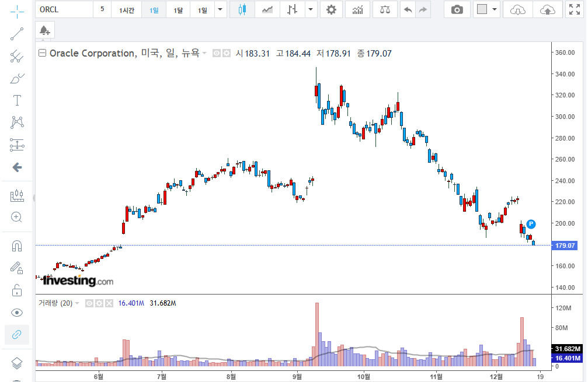
Task: Choose area line chart style
Action: 267,9
